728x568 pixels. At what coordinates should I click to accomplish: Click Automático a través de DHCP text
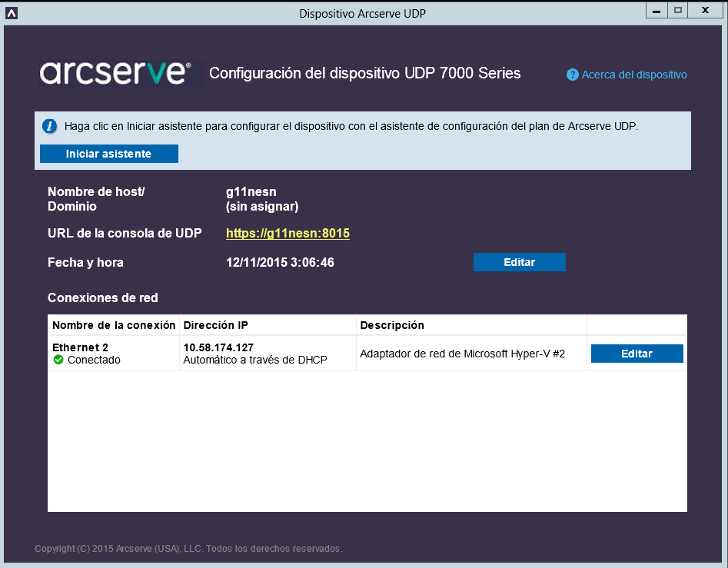click(x=255, y=360)
